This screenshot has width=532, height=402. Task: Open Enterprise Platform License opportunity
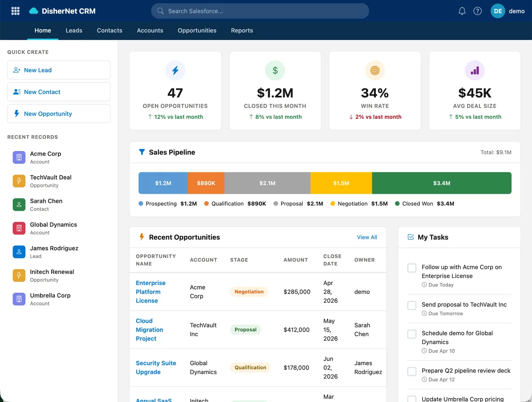(151, 292)
